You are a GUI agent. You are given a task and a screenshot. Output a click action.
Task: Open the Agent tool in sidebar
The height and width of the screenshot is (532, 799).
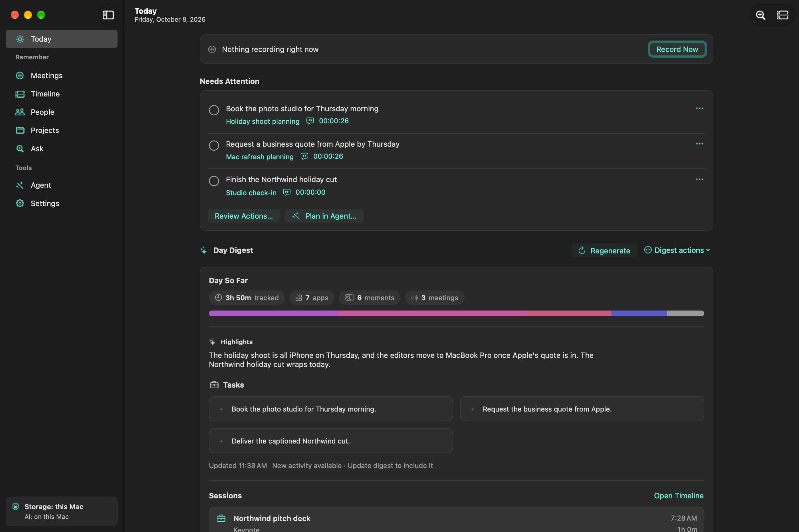tap(62, 185)
